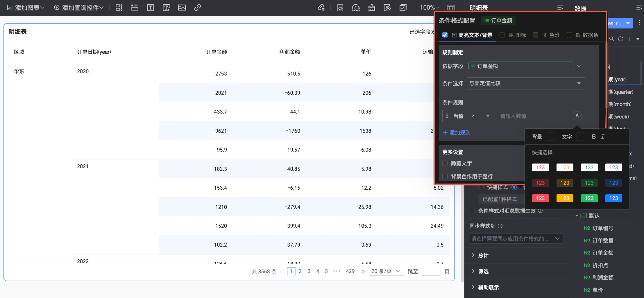Click the linkage filter icon in toolbar
This screenshot has height=298, width=644.
coord(321,8)
